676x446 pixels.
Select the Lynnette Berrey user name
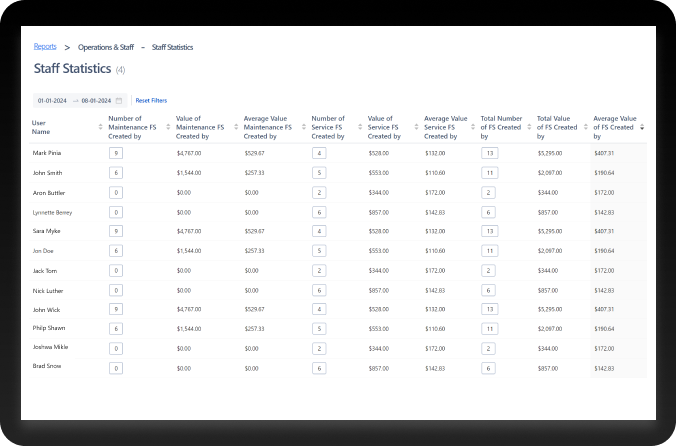click(52, 212)
